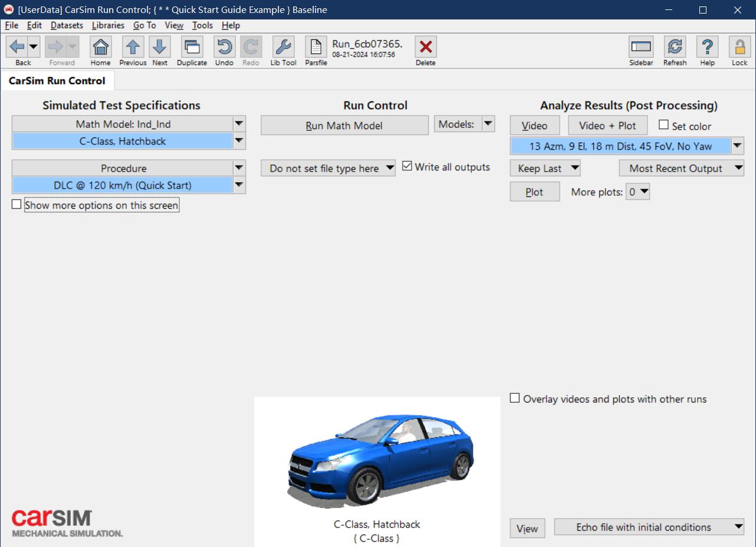Open the Libraries menu
756x547 pixels.
pos(108,25)
